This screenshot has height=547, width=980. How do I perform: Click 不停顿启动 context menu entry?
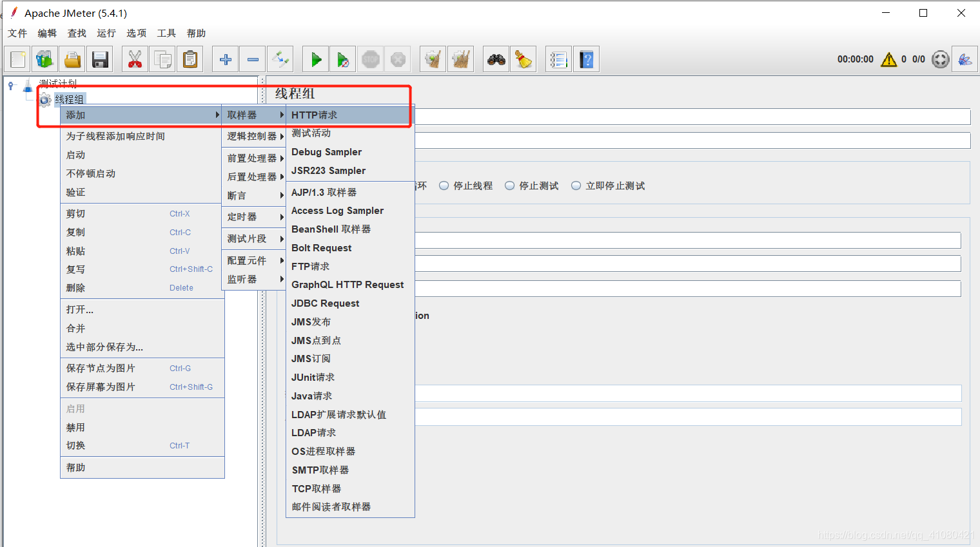point(142,173)
